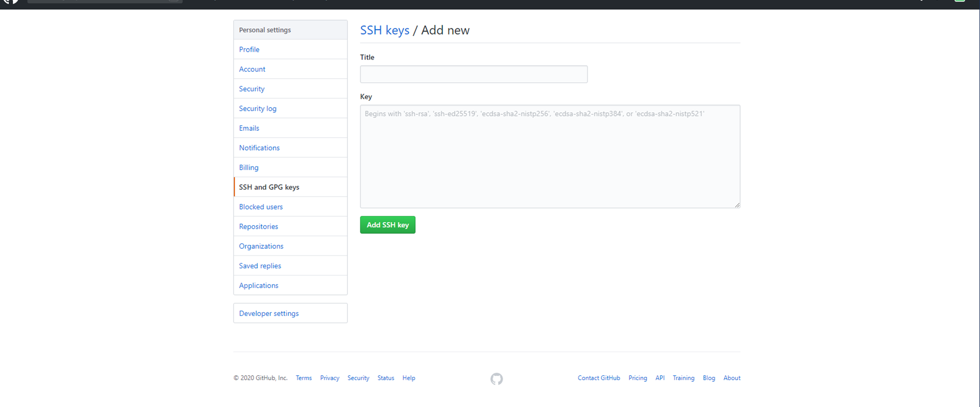Focus the Key text area
This screenshot has width=980, height=407.
click(x=550, y=156)
